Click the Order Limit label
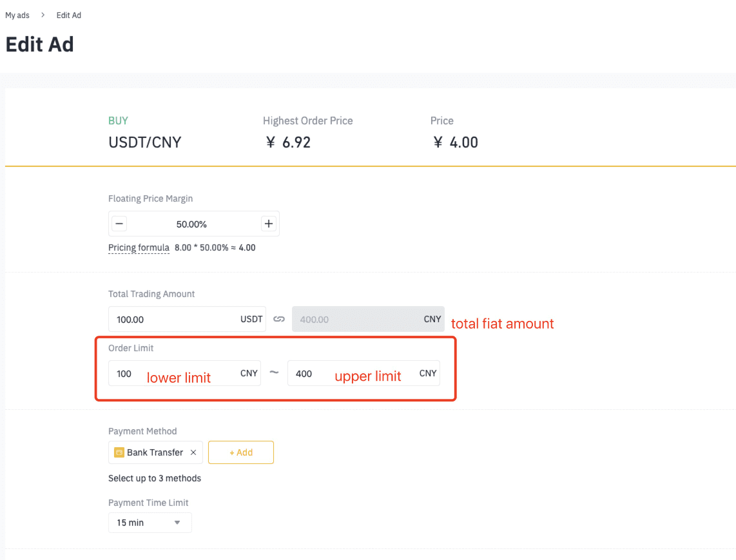 [131, 348]
